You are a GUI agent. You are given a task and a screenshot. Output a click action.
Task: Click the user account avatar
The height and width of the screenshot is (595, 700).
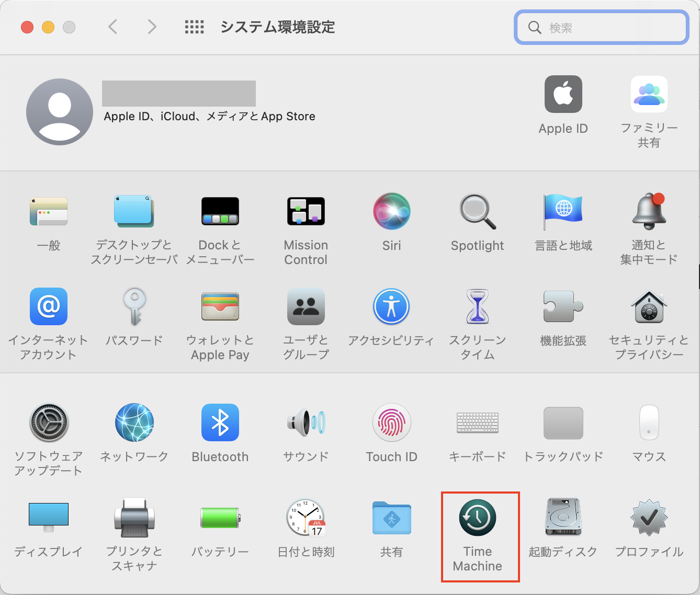click(x=60, y=112)
